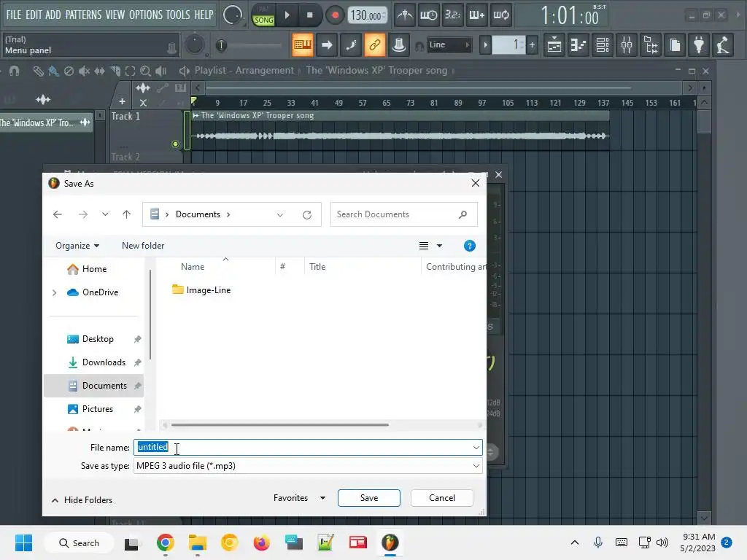Image resolution: width=747 pixels, height=560 pixels.
Task: Open the FILE menu
Action: pos(14,15)
